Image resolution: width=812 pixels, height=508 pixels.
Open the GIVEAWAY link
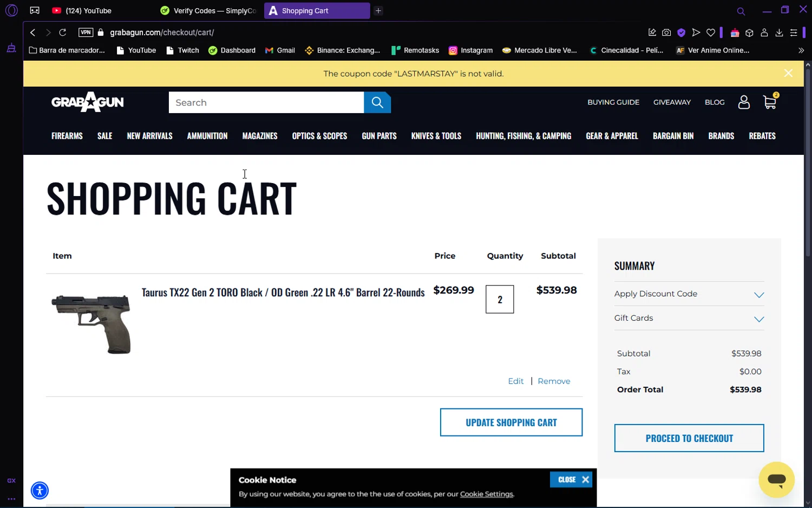(672, 102)
